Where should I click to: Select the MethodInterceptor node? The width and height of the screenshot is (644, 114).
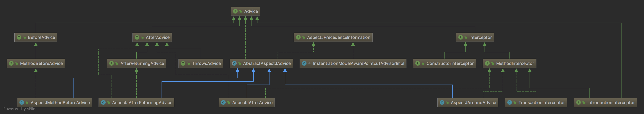pyautogui.click(x=509, y=63)
